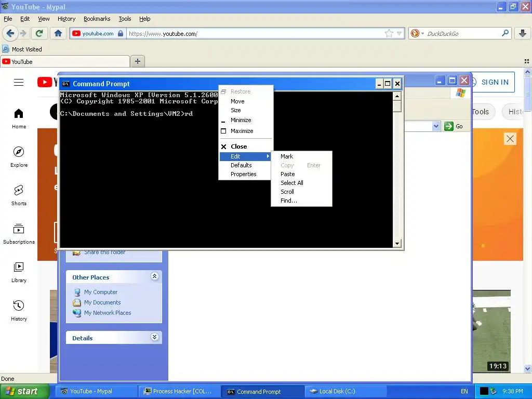Open the Downloads arrow icon
The height and width of the screenshot is (399, 532).
(523, 33)
